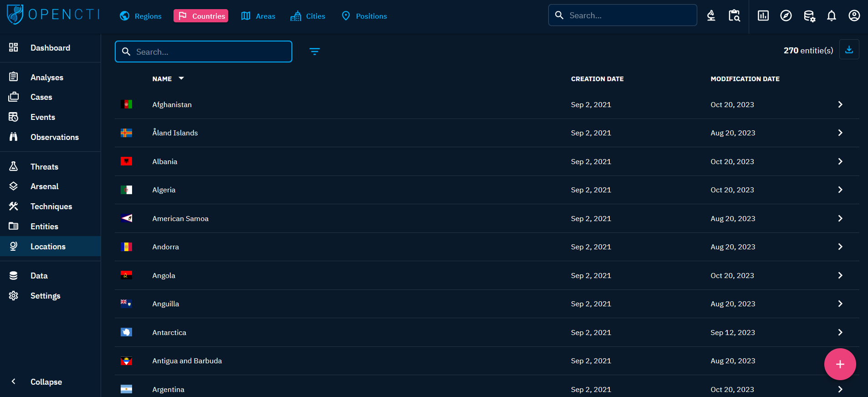Click the pink add country button

pos(840,364)
